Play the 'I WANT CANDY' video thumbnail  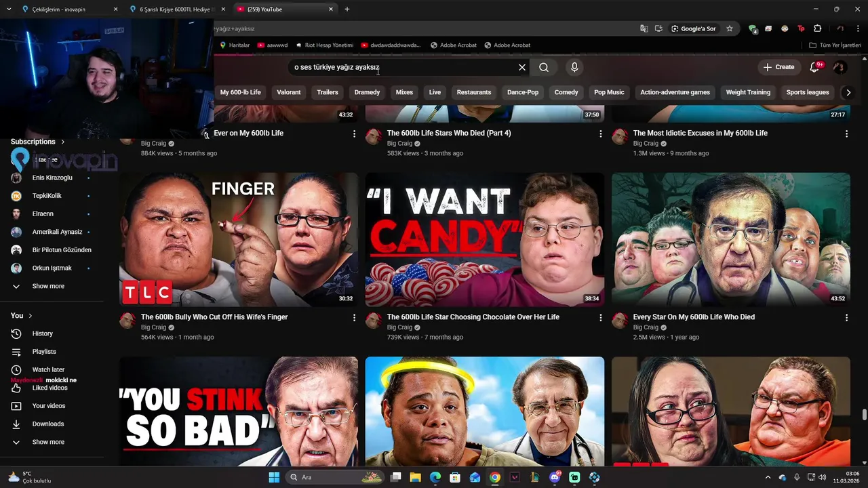click(x=485, y=239)
